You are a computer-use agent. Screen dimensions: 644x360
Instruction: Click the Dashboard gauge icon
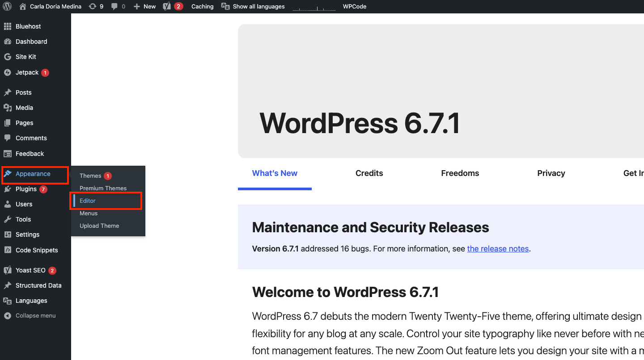(x=8, y=42)
